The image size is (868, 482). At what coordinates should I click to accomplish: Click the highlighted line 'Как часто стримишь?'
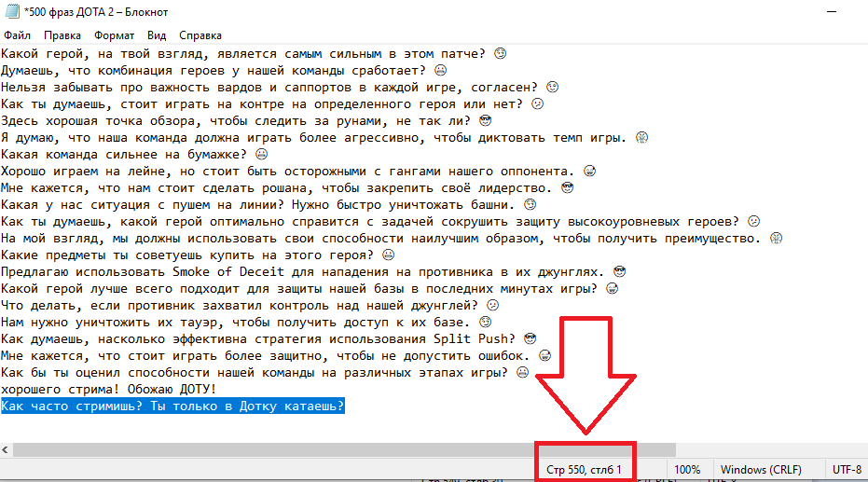coord(172,406)
